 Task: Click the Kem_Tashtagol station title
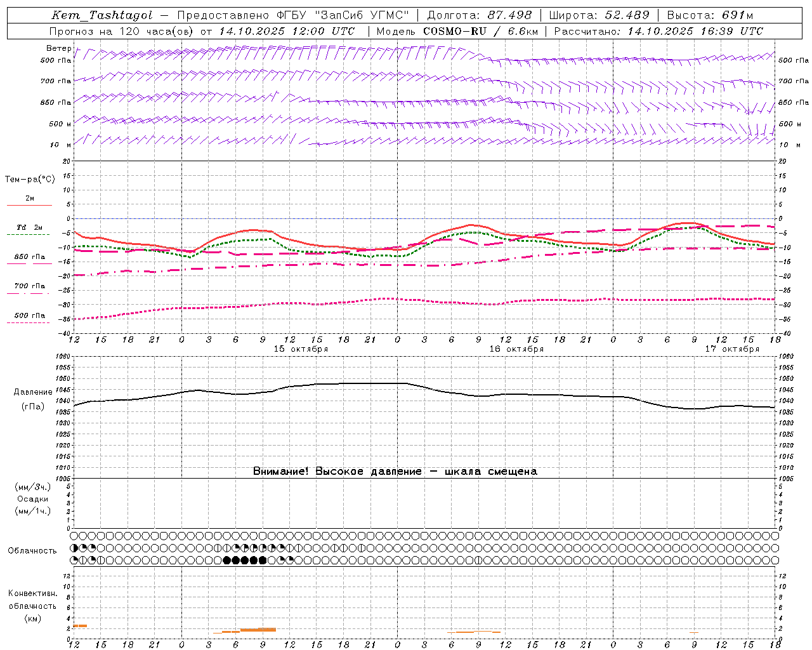pyautogui.click(x=101, y=15)
